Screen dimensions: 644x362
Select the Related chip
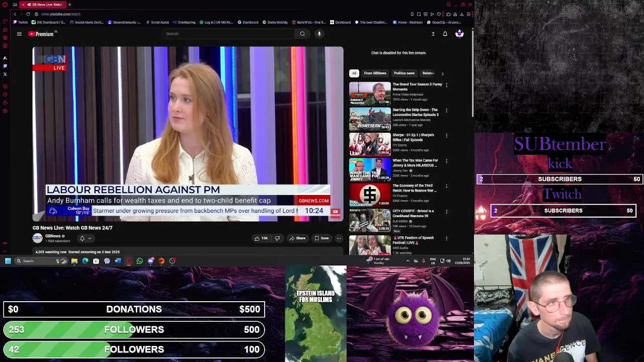point(428,73)
